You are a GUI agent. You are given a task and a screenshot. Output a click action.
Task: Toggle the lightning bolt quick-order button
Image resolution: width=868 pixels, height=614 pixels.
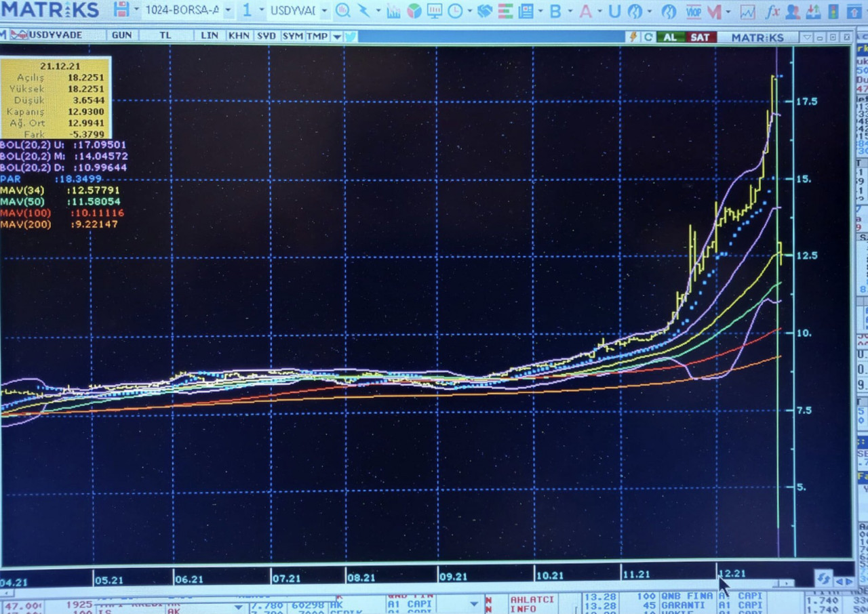coord(633,37)
